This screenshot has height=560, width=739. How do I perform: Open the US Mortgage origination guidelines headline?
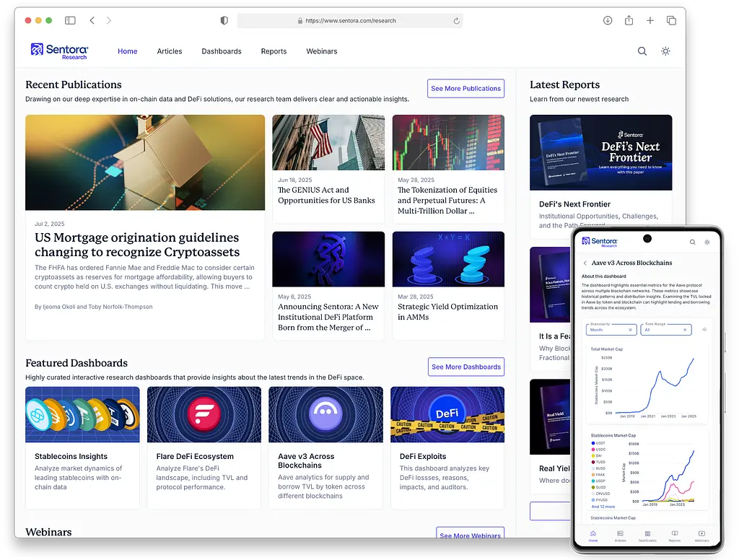pyautogui.click(x=137, y=245)
